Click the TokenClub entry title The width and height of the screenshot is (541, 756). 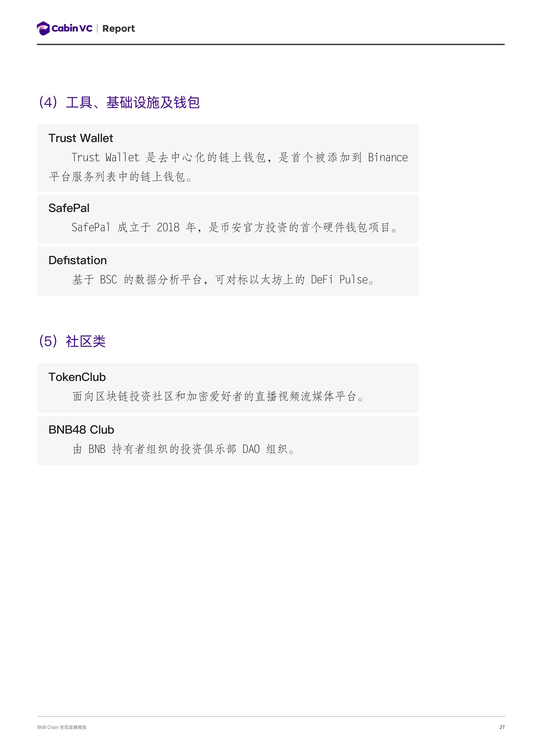(77, 377)
